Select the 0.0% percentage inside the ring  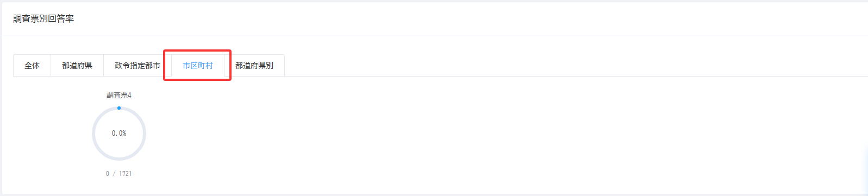coord(119,134)
